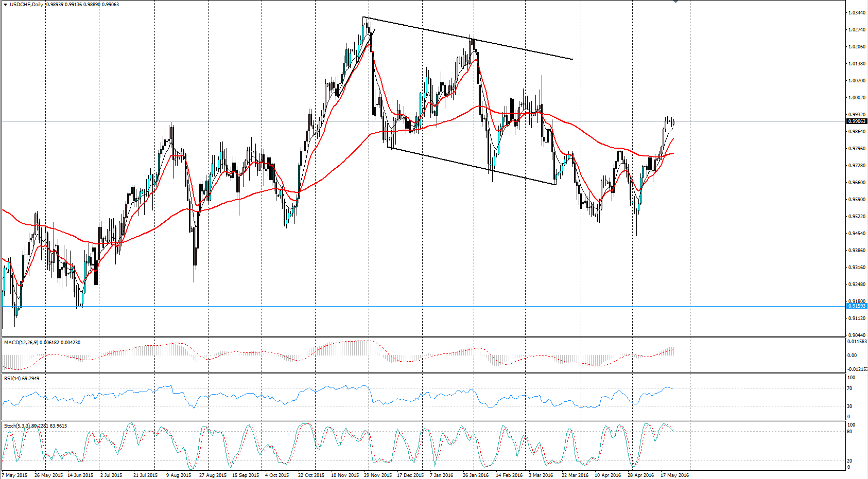This screenshot has height=479, width=868.
Task: Click the RSI scale level 30
Action: click(850, 406)
